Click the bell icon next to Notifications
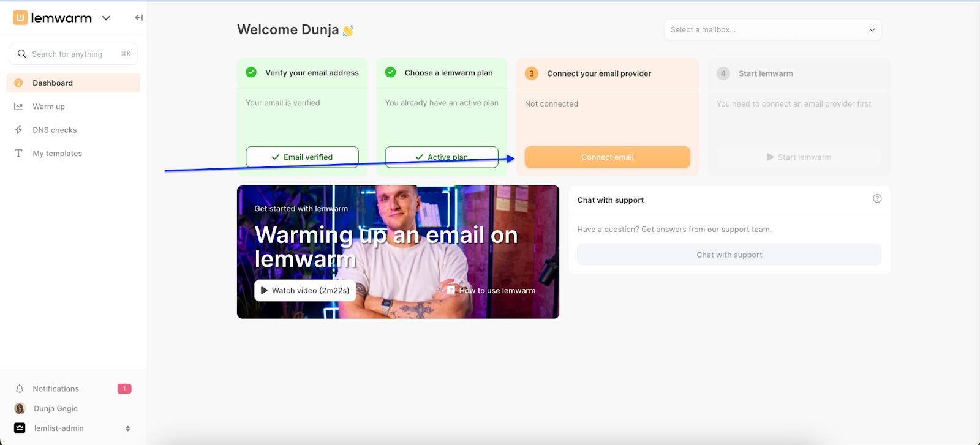Screen dimensions: 980x445 pos(20,389)
